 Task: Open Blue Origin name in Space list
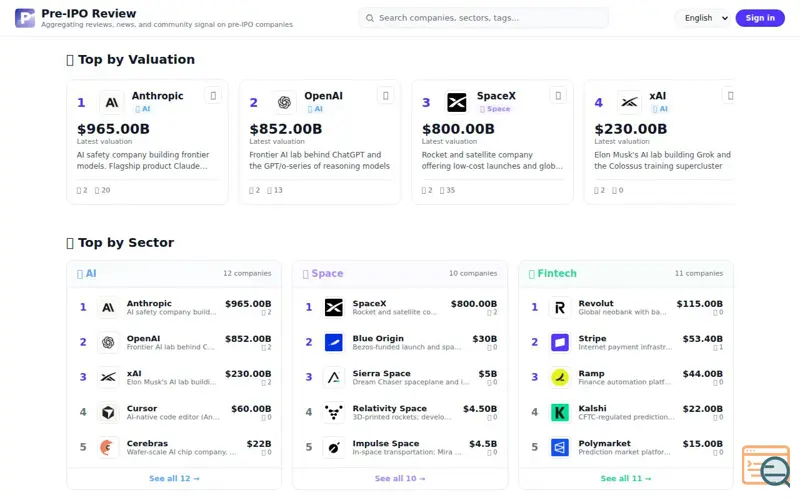(x=378, y=338)
